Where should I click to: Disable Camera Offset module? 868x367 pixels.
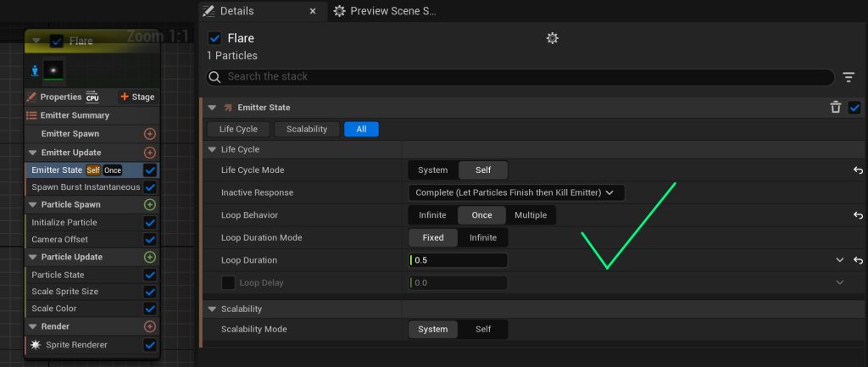(149, 240)
